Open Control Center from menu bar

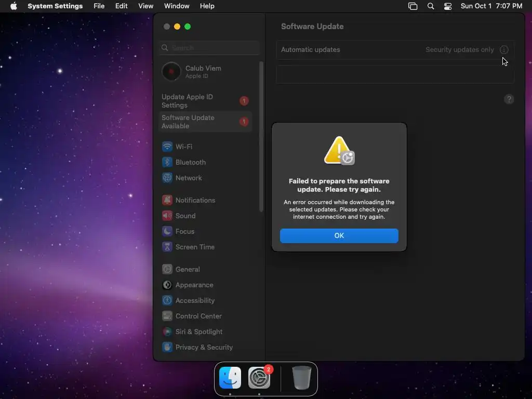pyautogui.click(x=448, y=6)
